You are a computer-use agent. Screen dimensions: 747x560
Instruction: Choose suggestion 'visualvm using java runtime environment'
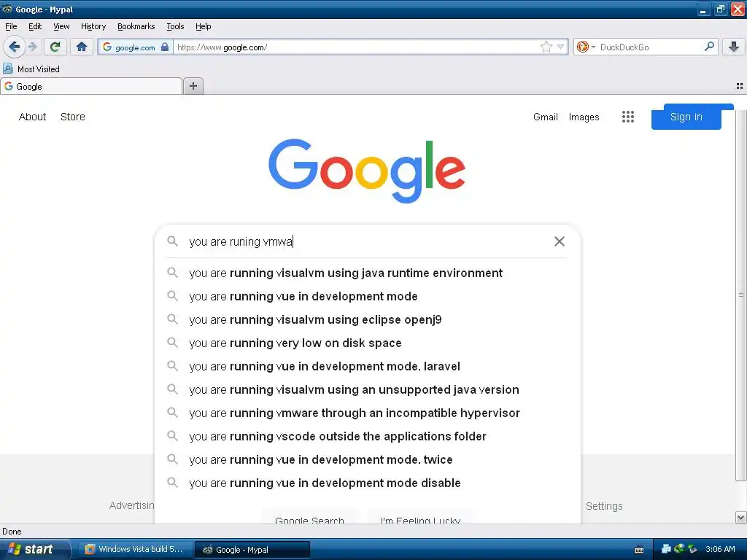tap(366, 273)
